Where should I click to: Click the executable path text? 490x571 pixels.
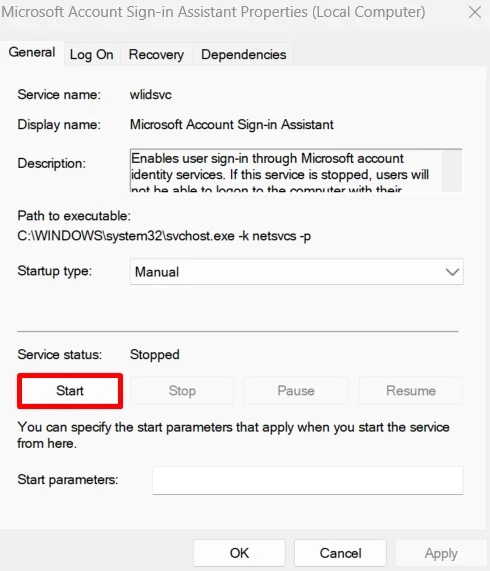pyautogui.click(x=164, y=236)
